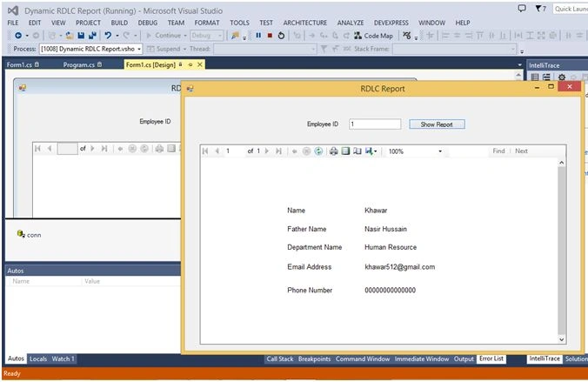Open the Debug configuration dropdown

(x=220, y=36)
